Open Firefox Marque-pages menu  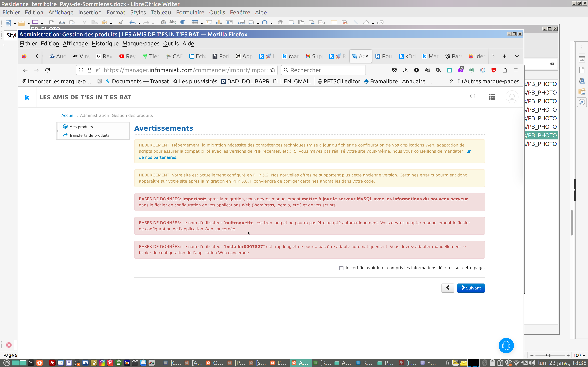[141, 43]
